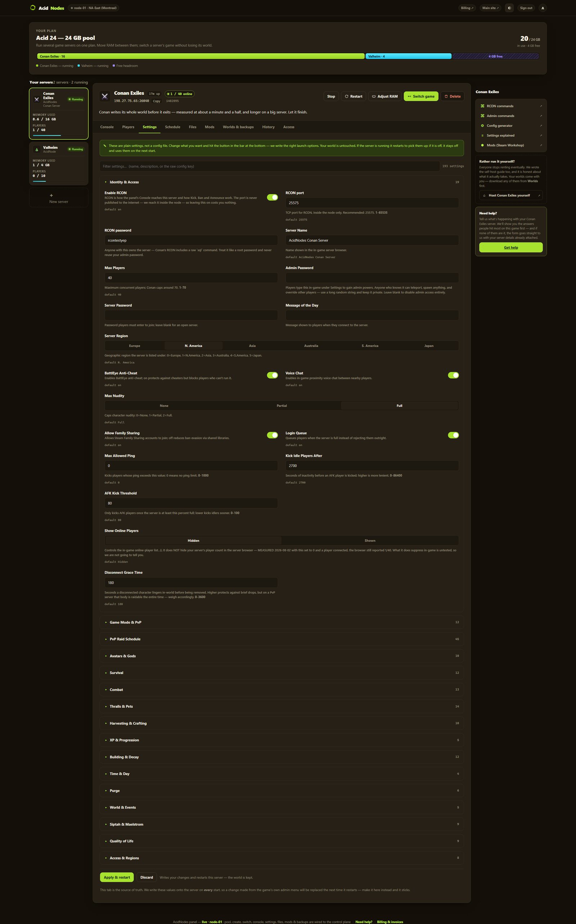Expand the Purge section
Image resolution: width=576 pixels, height=924 pixels.
tap(282, 791)
